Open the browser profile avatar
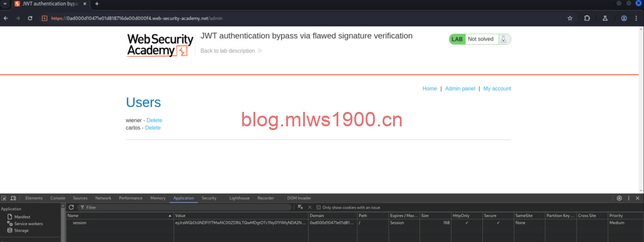 (624, 18)
